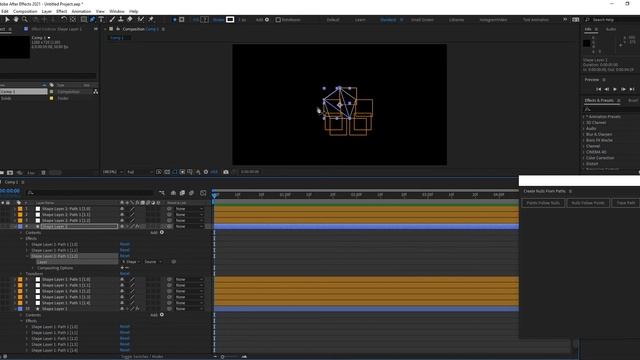Open the viewer resolution Full dropdown

tap(140, 172)
